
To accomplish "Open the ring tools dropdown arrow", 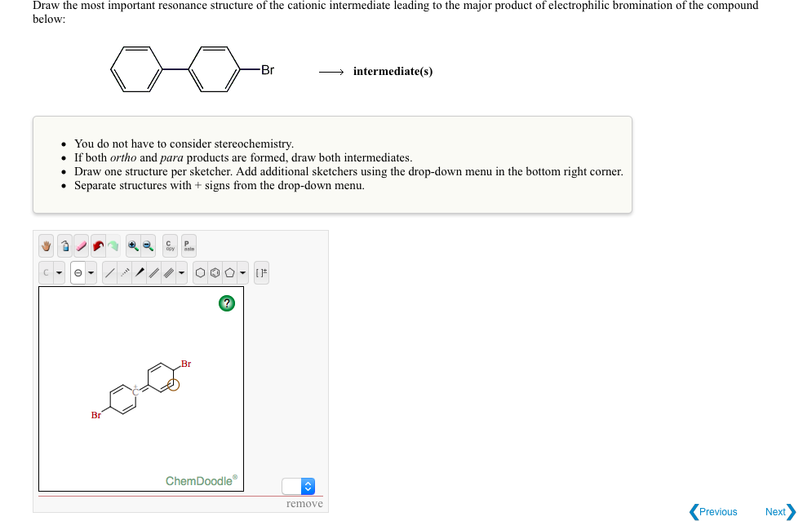I will tap(242, 272).
